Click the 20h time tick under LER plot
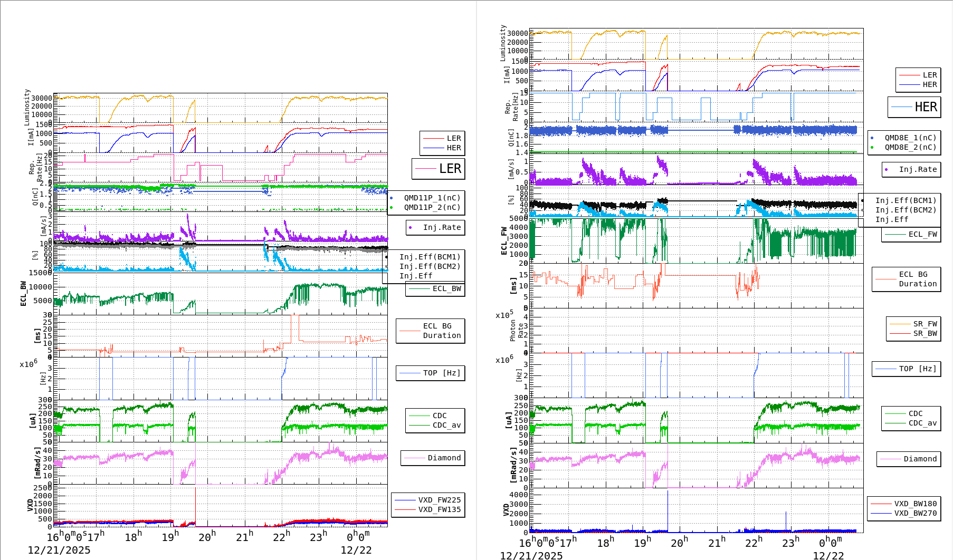953x560 pixels. (207, 536)
